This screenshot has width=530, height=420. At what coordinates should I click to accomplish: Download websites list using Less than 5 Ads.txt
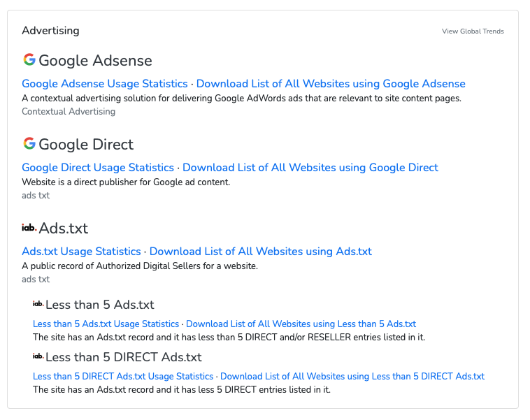301,324
